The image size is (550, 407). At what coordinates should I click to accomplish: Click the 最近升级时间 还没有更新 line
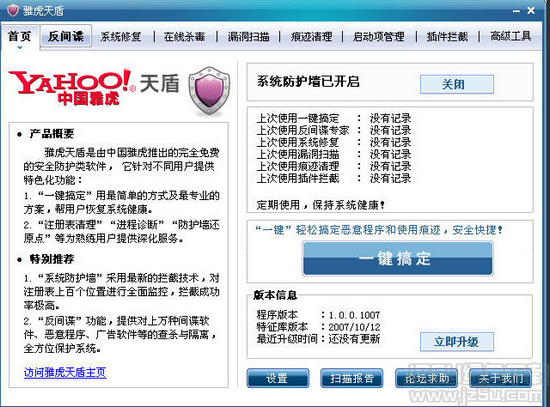[318, 339]
